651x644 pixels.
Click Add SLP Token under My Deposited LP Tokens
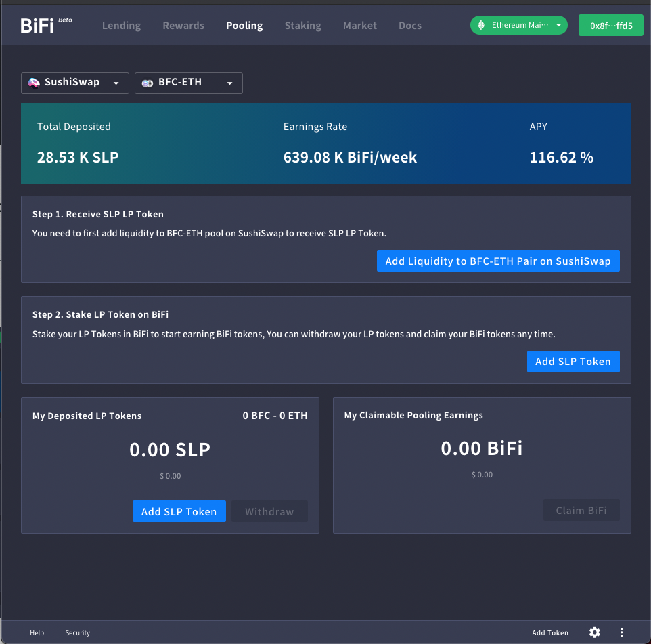click(x=179, y=511)
